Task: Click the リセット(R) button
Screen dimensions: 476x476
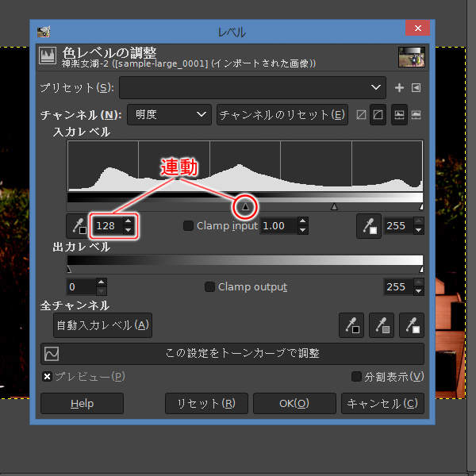Action: point(206,404)
